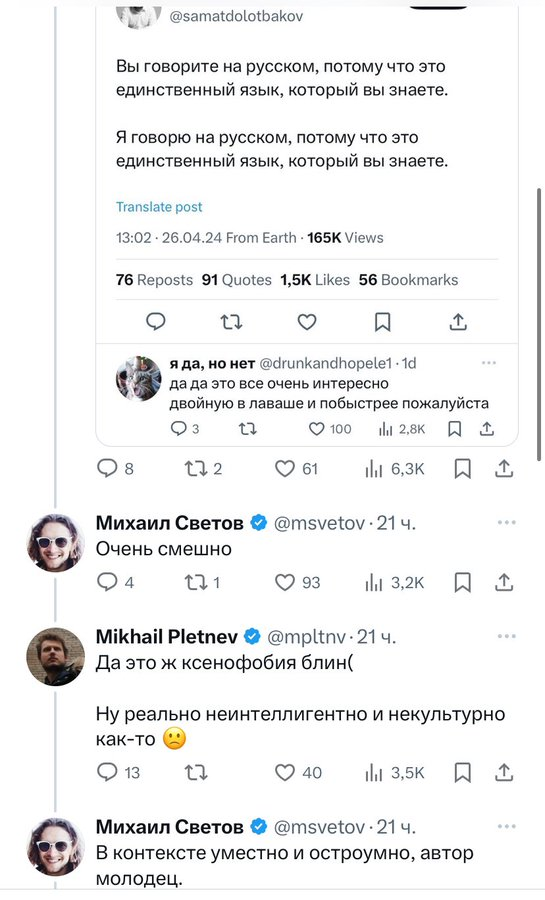This screenshot has width=545, height=900.
Task: Show the 76 Reposts list
Action: (154, 280)
